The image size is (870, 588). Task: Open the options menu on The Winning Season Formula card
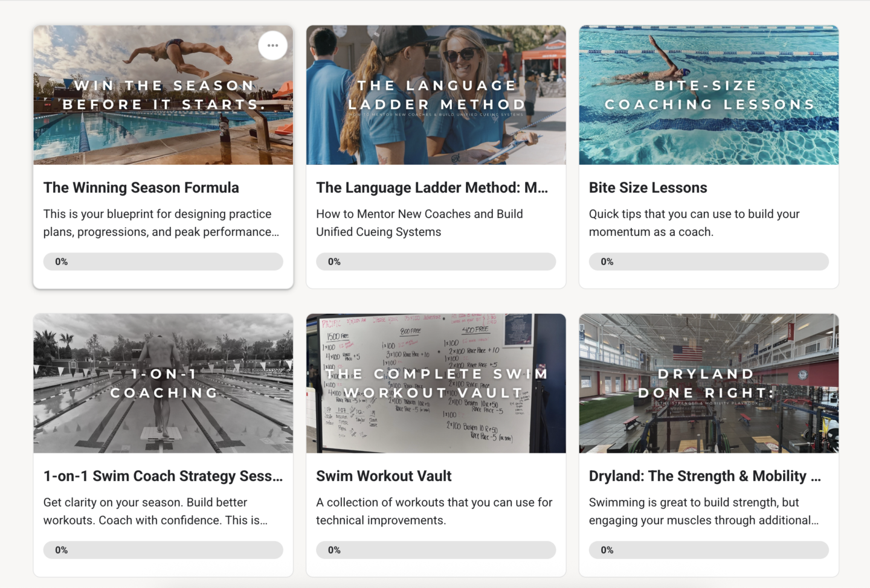tap(272, 45)
